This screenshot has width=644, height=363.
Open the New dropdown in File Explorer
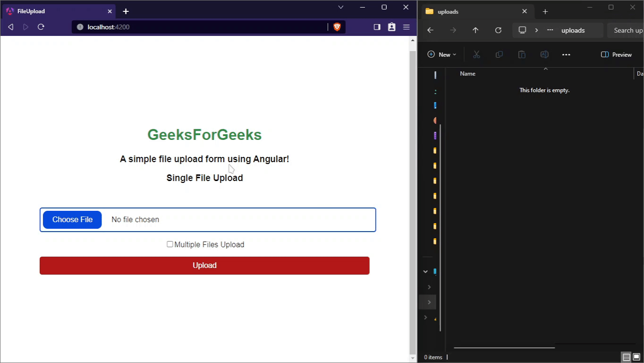pyautogui.click(x=442, y=54)
